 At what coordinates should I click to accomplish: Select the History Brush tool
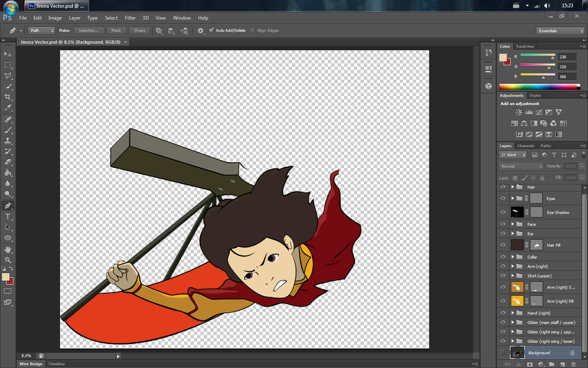pos(7,152)
